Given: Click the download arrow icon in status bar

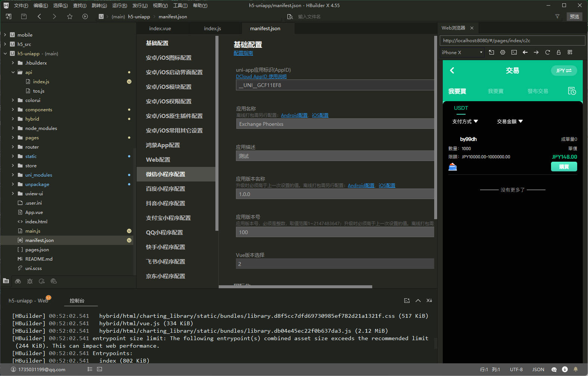Looking at the screenshot, I should pyautogui.click(x=565, y=369).
